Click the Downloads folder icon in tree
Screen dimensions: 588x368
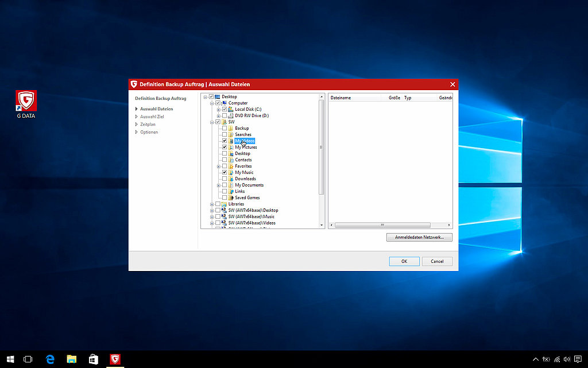[231, 179]
